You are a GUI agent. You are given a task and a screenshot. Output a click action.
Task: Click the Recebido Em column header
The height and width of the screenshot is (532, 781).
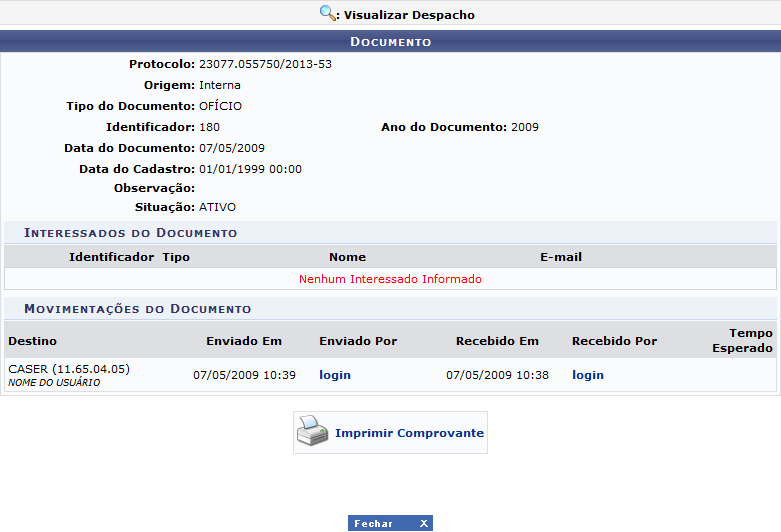tap(498, 341)
